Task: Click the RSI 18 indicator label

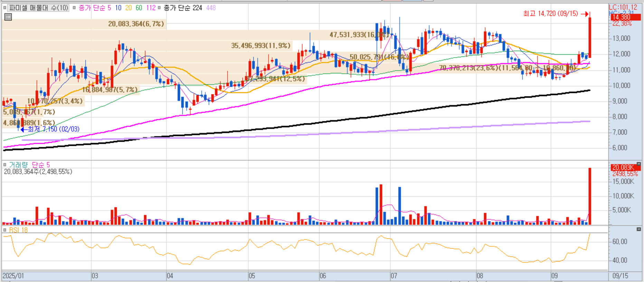Action: click(x=18, y=230)
